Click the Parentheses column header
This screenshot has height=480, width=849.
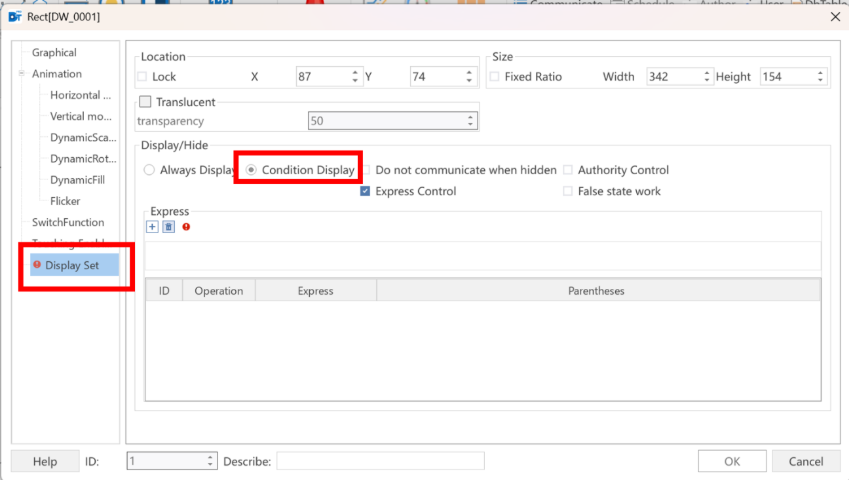[599, 291]
